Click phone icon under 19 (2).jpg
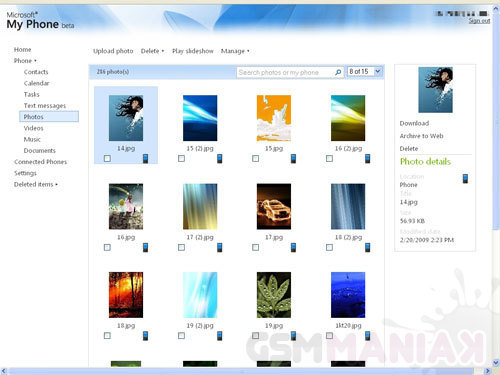Screen dimensions: 500x375 click(220, 336)
